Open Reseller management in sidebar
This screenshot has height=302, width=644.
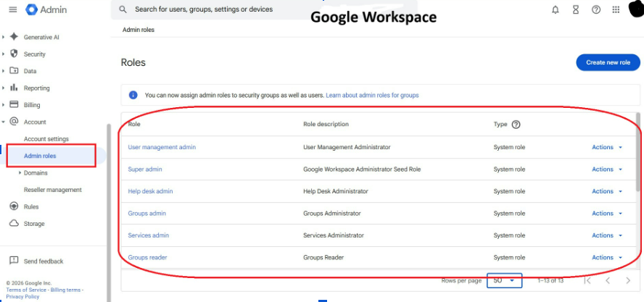[x=52, y=190]
